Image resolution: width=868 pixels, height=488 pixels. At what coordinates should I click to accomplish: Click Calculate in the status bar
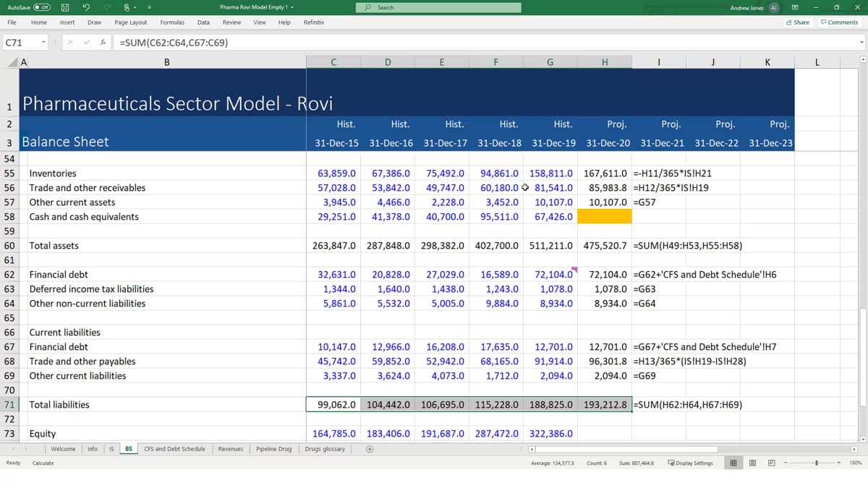click(43, 463)
